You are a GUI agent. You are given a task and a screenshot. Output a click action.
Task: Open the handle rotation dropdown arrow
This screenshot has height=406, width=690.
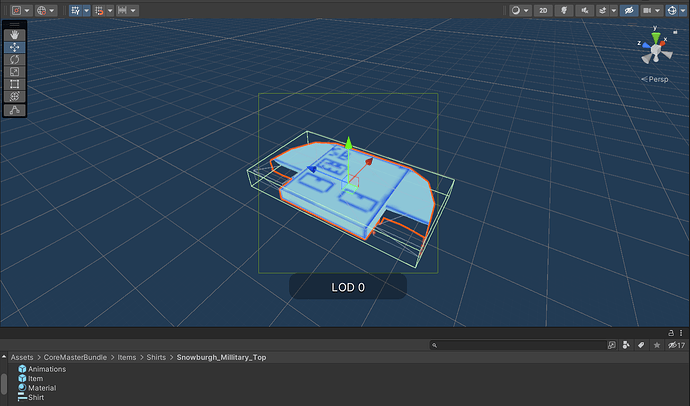[52, 11]
